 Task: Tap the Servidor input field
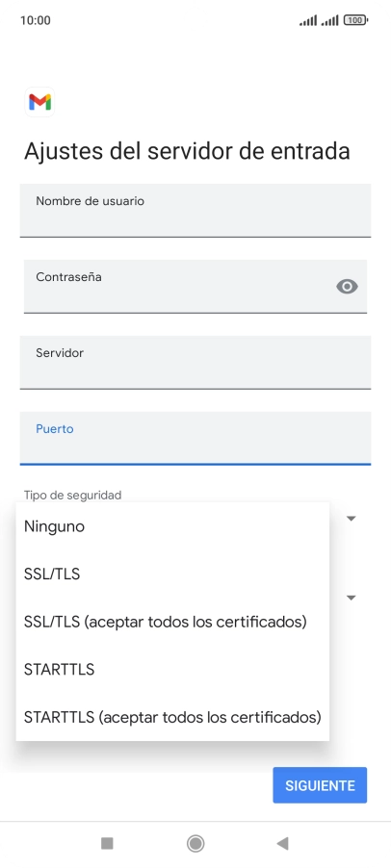point(195,362)
